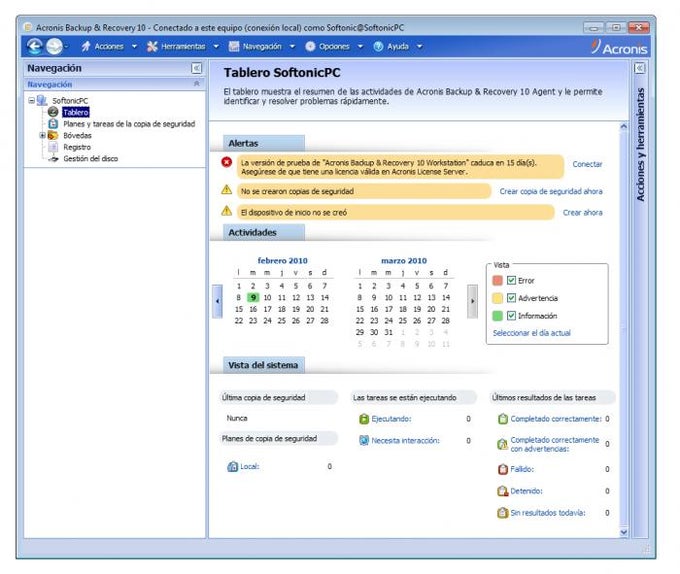Click the backup plans icon in tree
Image resolution: width=680 pixels, height=574 pixels.
pos(53,124)
